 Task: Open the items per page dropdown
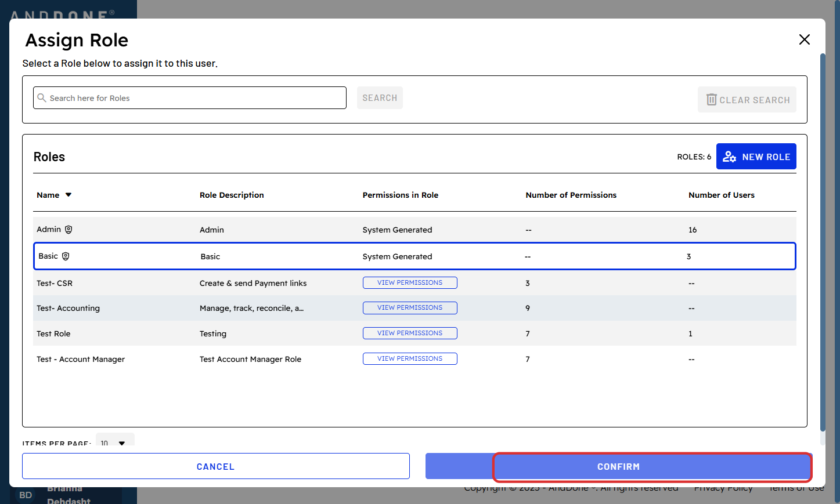tap(115, 441)
